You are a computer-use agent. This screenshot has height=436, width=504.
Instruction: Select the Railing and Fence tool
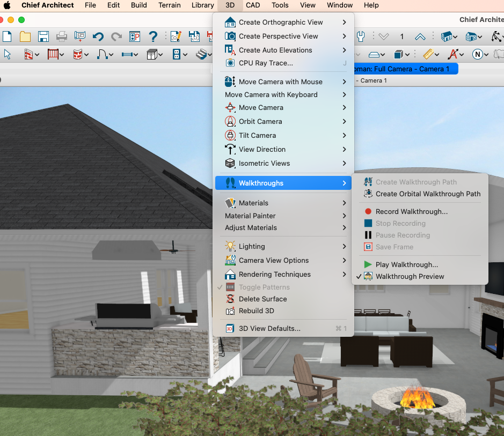[53, 54]
